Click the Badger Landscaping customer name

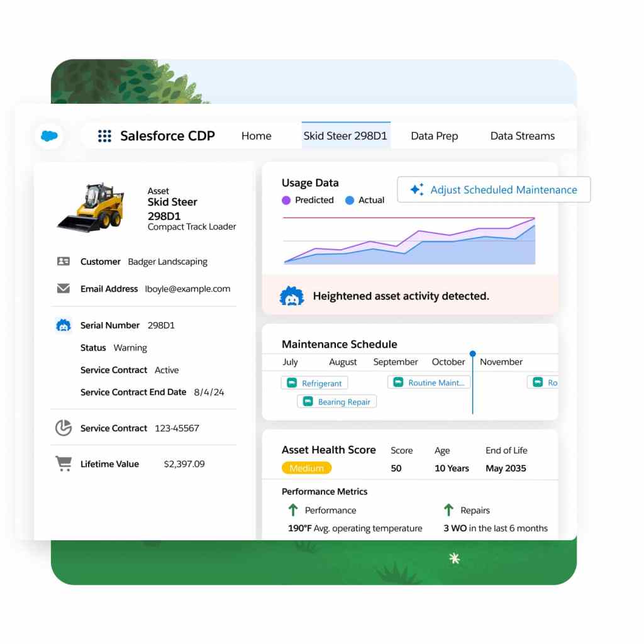point(167,262)
